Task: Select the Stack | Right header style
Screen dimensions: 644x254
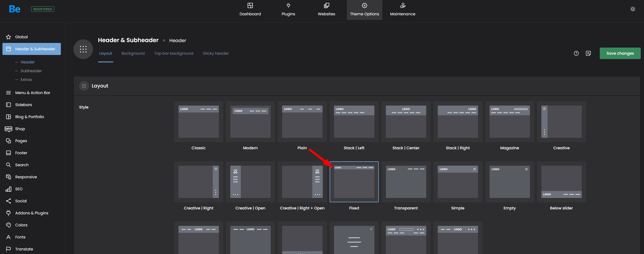Action: click(458, 122)
